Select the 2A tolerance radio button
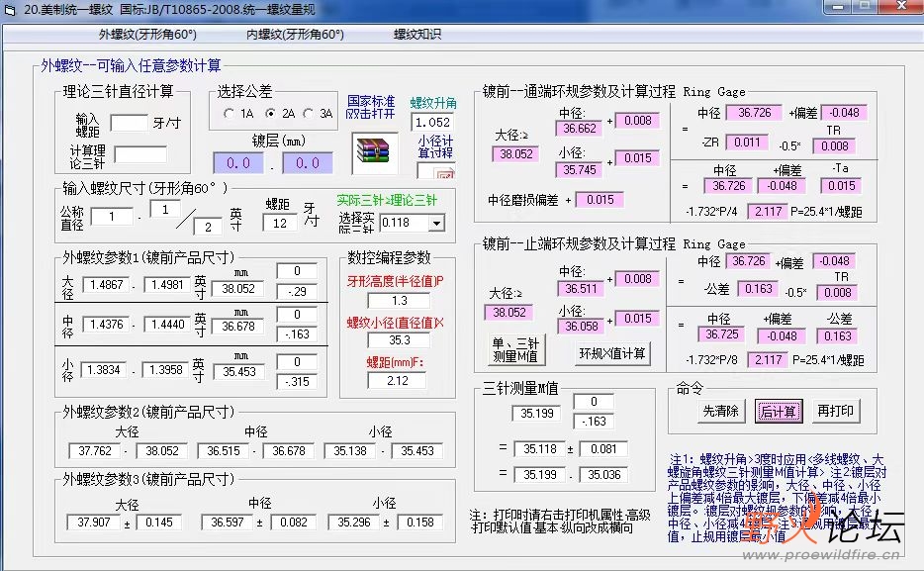Screen dimensions: 924x571 coord(270,113)
